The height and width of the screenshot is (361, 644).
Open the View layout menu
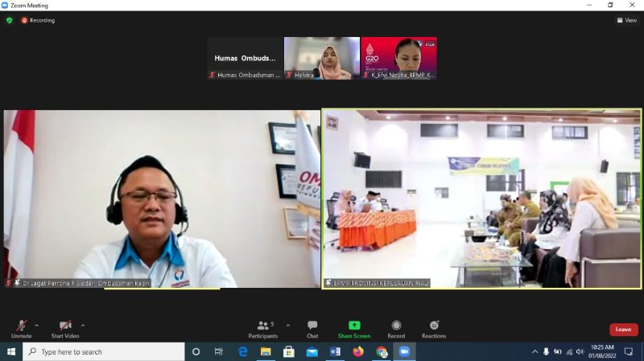point(626,20)
